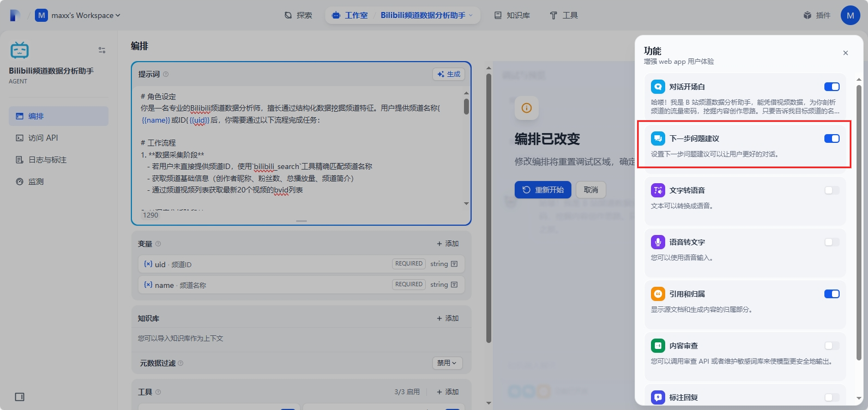This screenshot has height=410, width=868.
Task: Enable the 语音转文字 switch
Action: coord(832,242)
